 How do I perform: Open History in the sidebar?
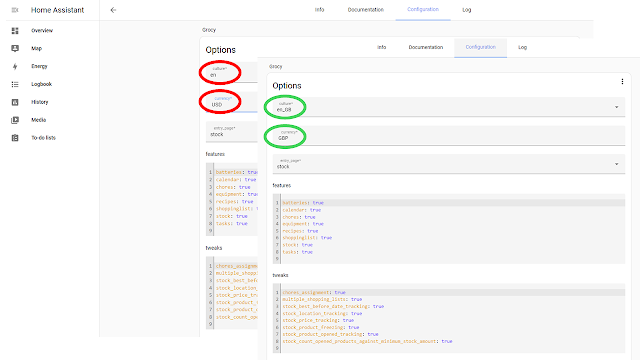[x=40, y=102]
